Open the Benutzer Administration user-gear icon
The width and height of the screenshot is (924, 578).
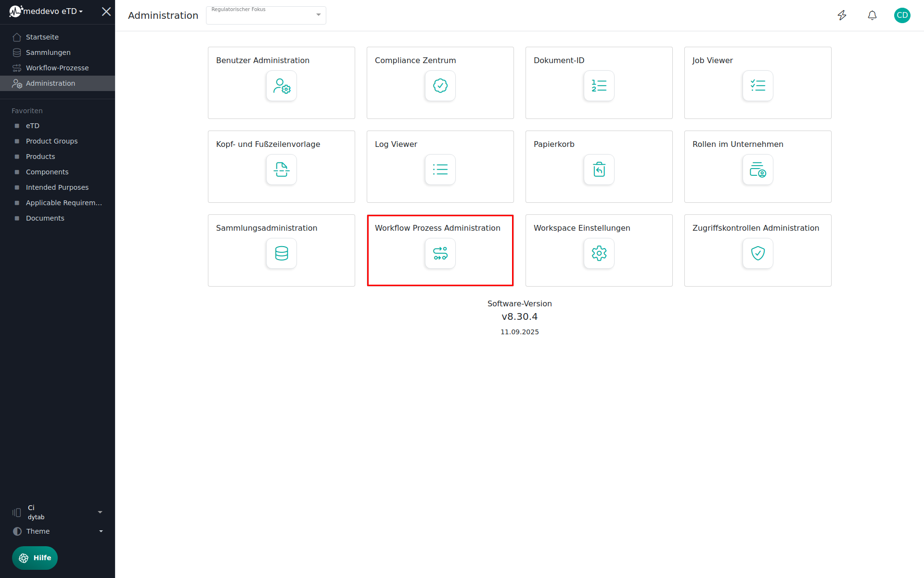point(282,86)
